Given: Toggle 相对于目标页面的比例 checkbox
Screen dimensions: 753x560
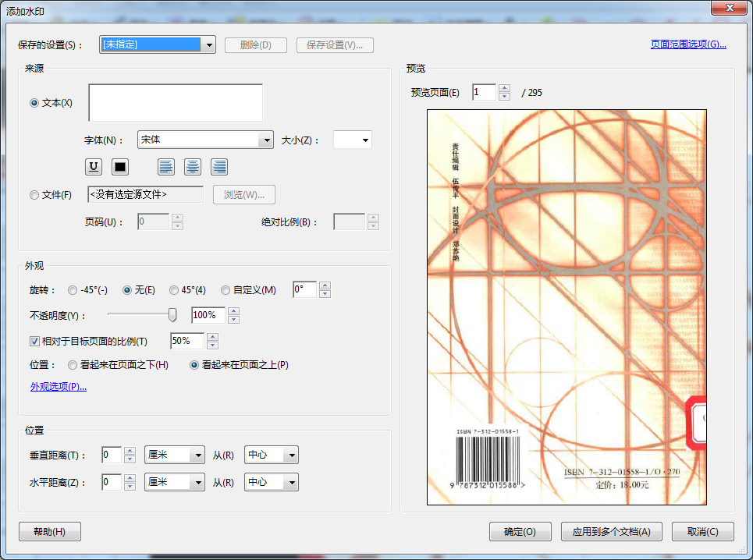Looking at the screenshot, I should tap(34, 341).
